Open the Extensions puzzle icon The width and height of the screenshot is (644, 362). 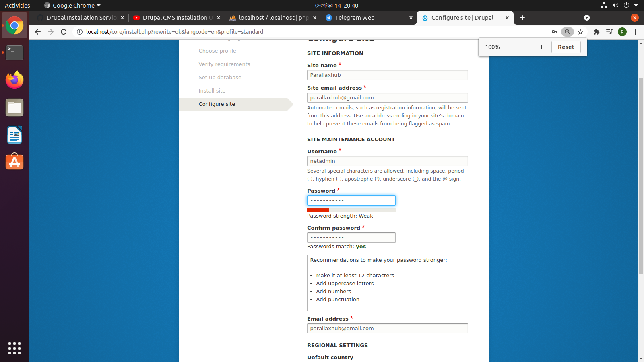596,32
